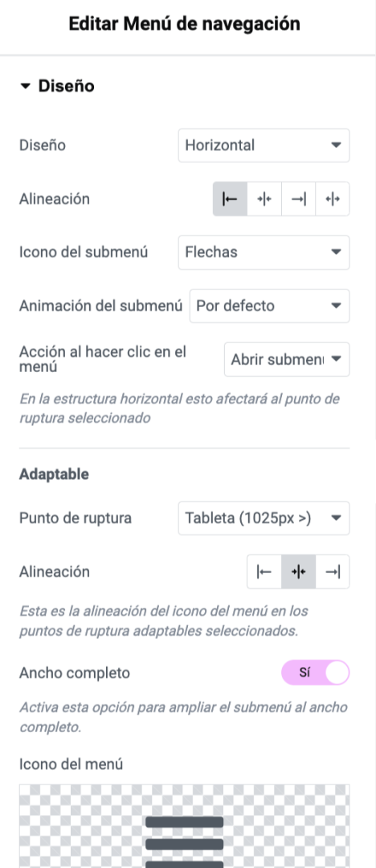Set Adaptable alignment to right
This screenshot has height=868, width=376.
click(x=333, y=572)
